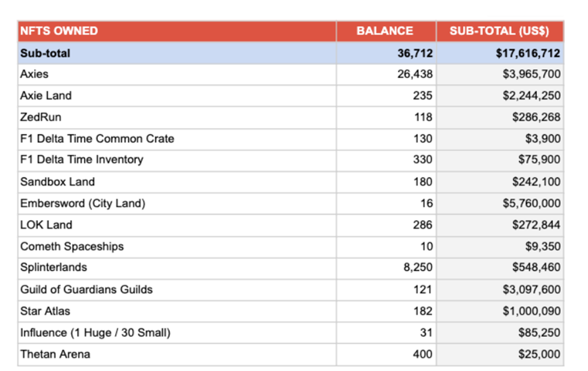Select the $17,616,712 total cell
The width and height of the screenshot is (588, 371).
click(x=500, y=53)
